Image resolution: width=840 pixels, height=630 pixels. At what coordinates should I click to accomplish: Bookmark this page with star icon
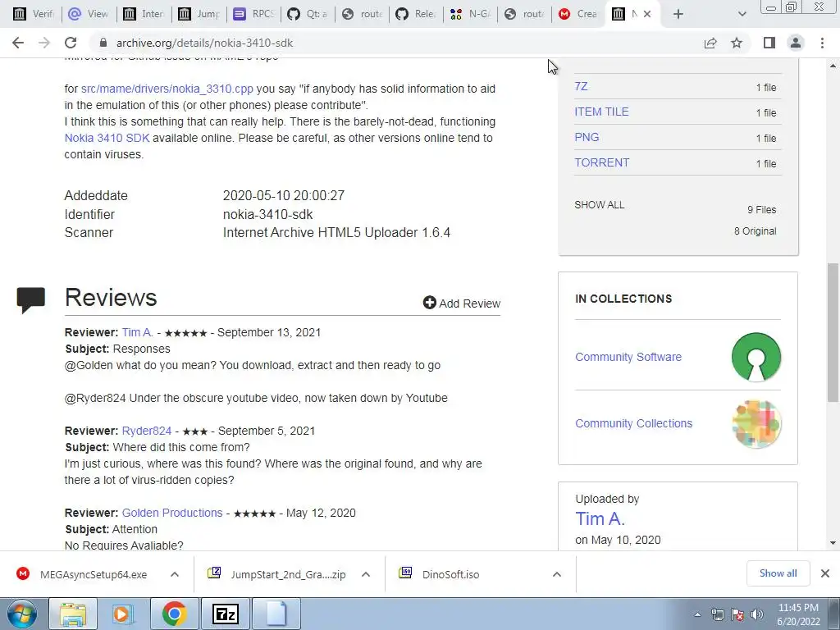pyautogui.click(x=737, y=43)
